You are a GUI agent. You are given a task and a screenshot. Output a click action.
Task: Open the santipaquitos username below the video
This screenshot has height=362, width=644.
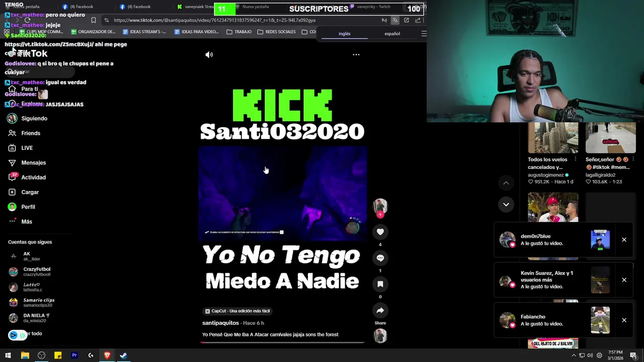click(x=220, y=323)
